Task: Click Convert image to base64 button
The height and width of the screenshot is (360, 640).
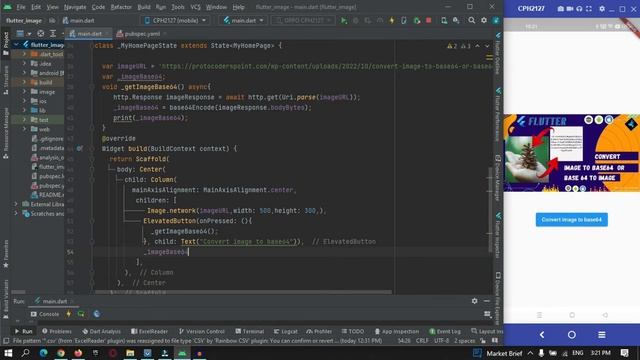Action: [x=571, y=220]
